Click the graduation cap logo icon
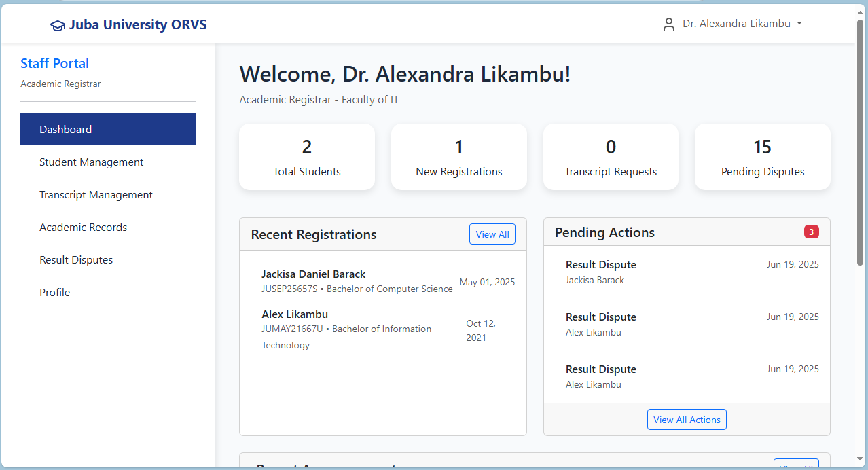 (58, 25)
